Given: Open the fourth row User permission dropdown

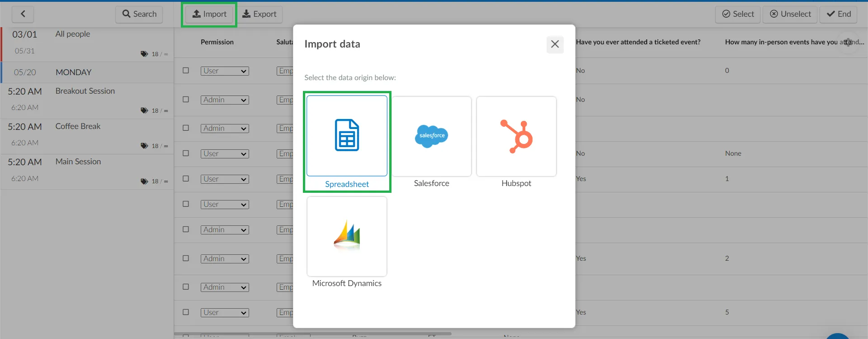Looking at the screenshot, I should (x=225, y=154).
